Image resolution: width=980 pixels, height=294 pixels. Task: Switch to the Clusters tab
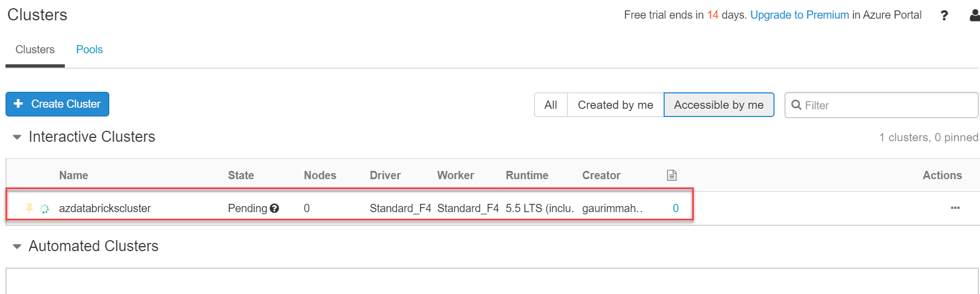tap(35, 49)
